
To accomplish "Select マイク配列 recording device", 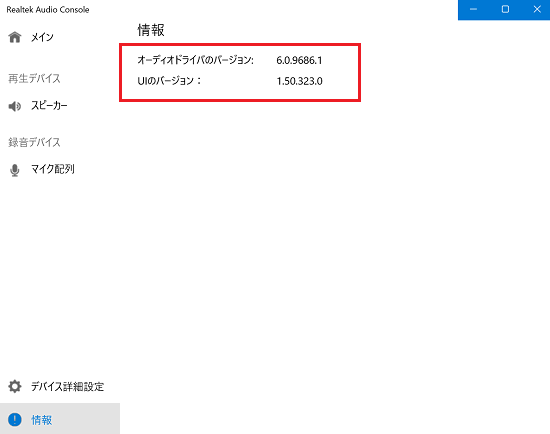I will pos(53,169).
